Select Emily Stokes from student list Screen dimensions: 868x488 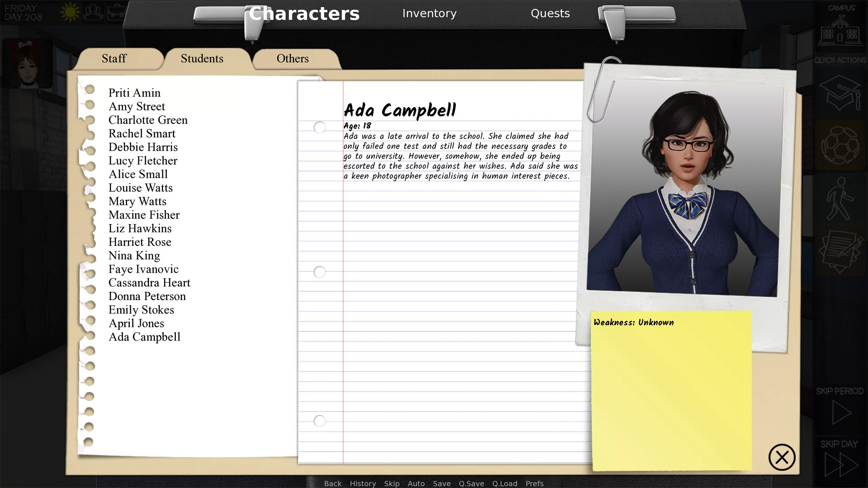(x=141, y=310)
